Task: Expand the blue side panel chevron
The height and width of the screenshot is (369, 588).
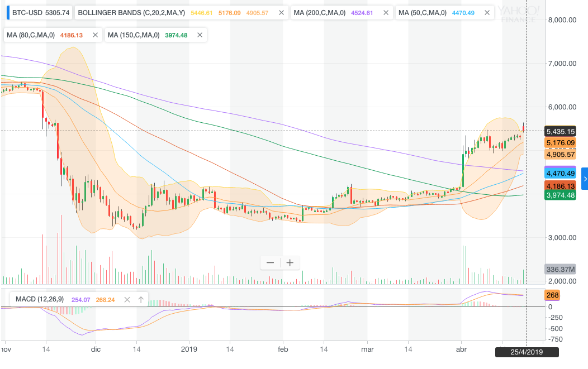Action: pyautogui.click(x=585, y=179)
